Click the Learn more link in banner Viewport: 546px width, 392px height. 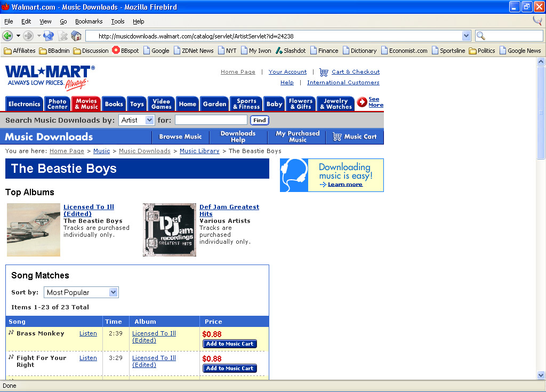[345, 185]
